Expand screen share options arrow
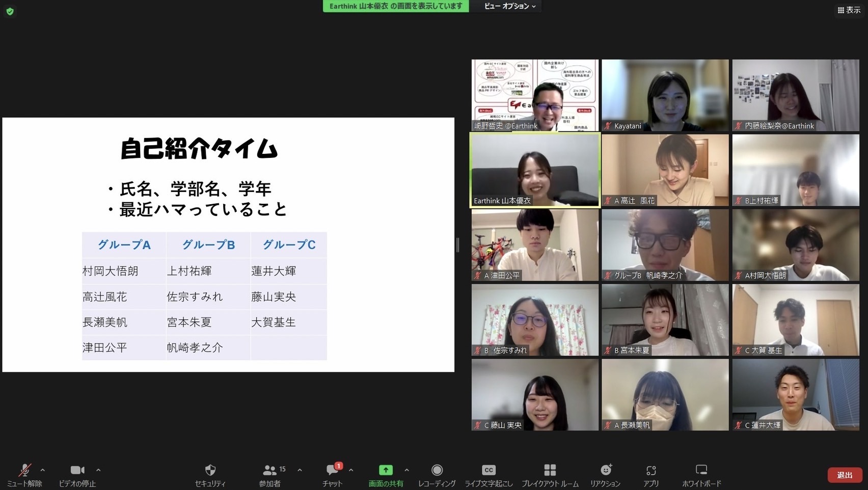This screenshot has height=490, width=868. (x=406, y=470)
